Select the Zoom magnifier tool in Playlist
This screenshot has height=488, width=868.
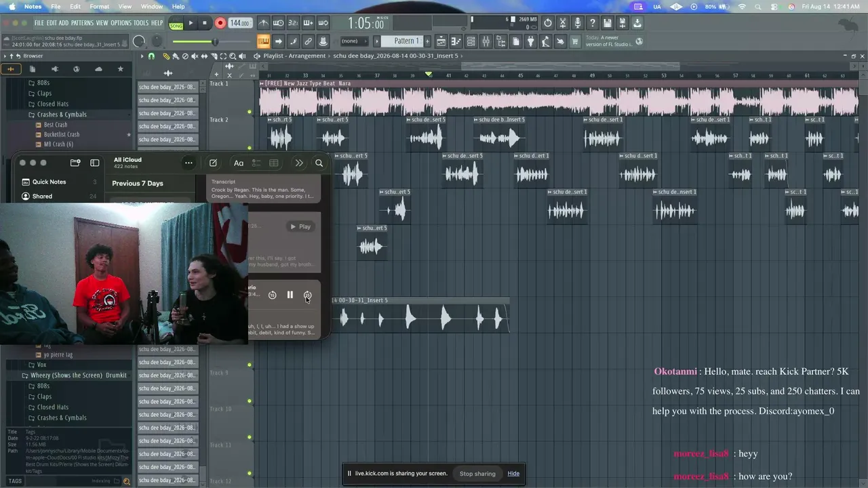pos(233,56)
